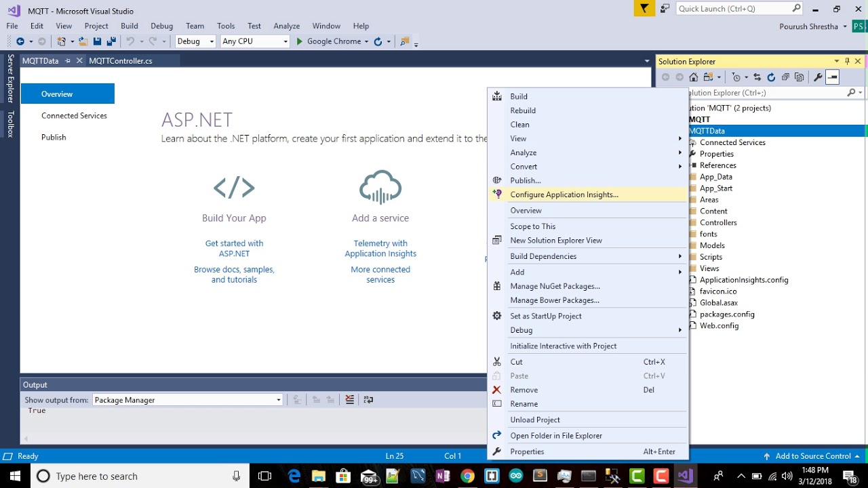Open Show output from Package Manager dropdown
This screenshot has height=488, width=868.
188,400
